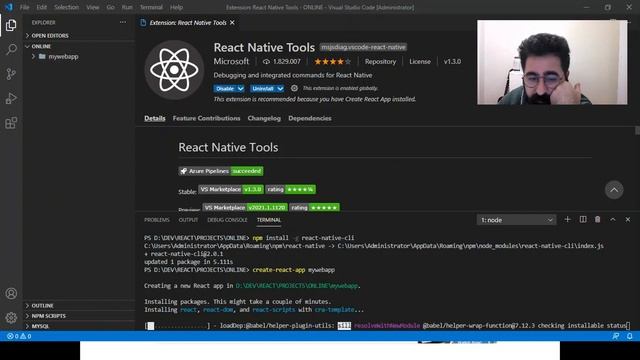The height and width of the screenshot is (360, 640).
Task: Open the Disable button dropdown arrow
Action: [240, 88]
